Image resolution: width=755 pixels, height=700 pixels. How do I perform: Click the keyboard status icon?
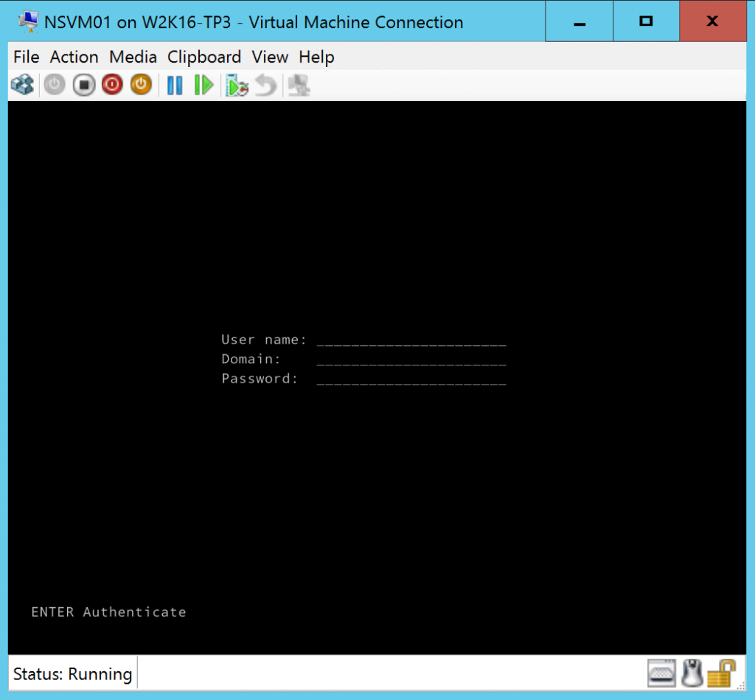coord(661,673)
